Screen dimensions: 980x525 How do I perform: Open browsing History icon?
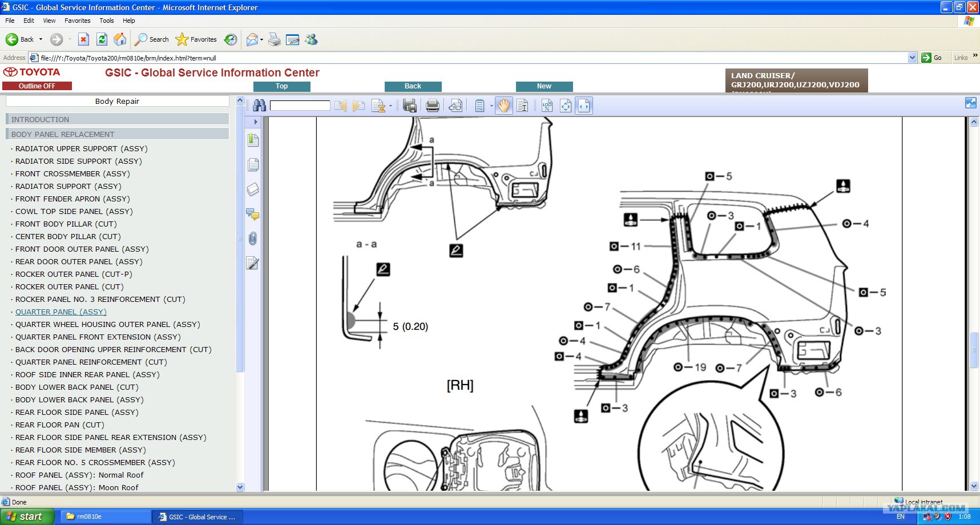tap(231, 39)
